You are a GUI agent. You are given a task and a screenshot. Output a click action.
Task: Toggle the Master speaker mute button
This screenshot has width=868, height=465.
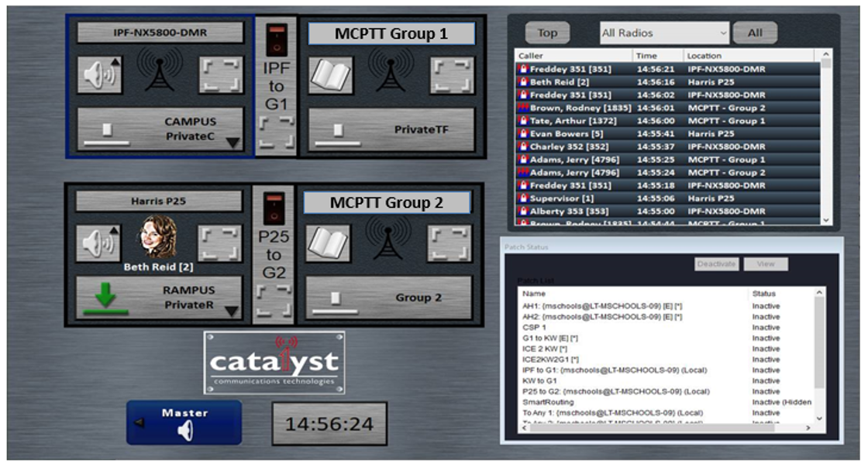(184, 423)
